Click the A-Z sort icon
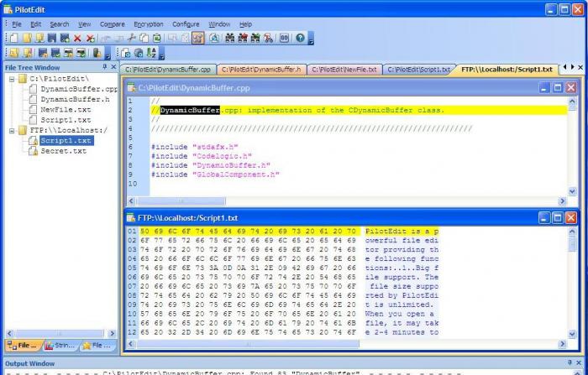This screenshot has height=375, width=588. coord(151,53)
